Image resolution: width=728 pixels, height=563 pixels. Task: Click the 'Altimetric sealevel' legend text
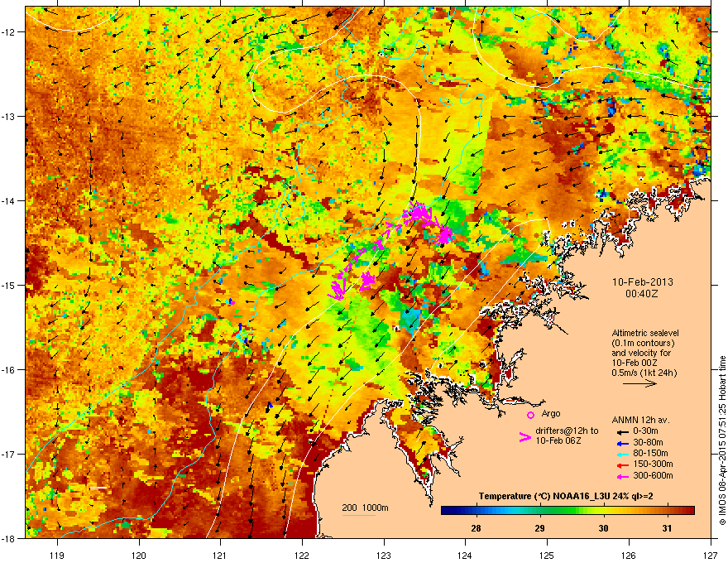click(x=645, y=333)
